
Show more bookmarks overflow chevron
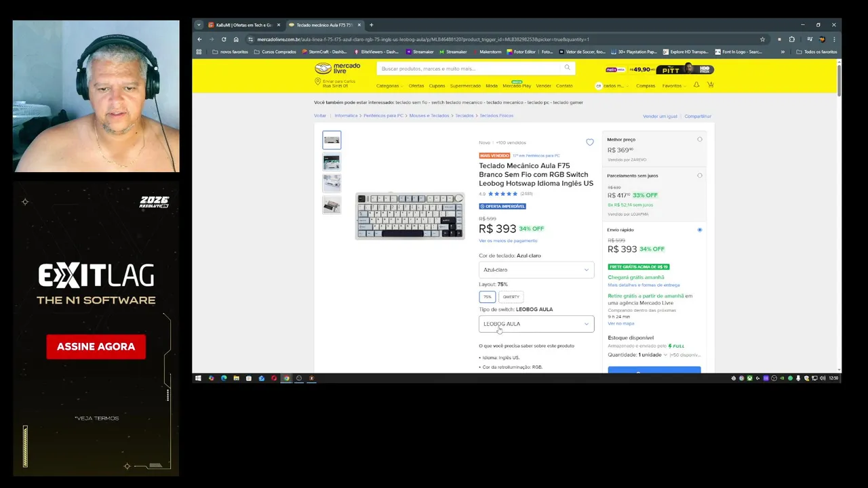[x=783, y=52]
